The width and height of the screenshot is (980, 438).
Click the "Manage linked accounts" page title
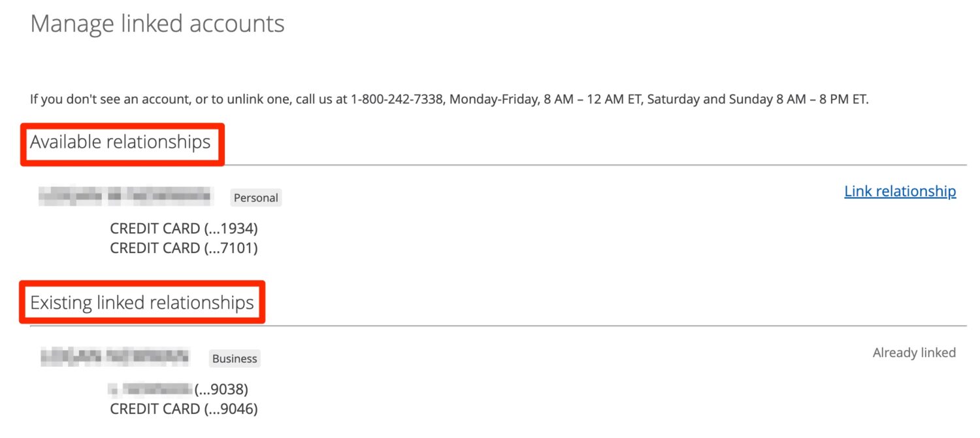[157, 24]
